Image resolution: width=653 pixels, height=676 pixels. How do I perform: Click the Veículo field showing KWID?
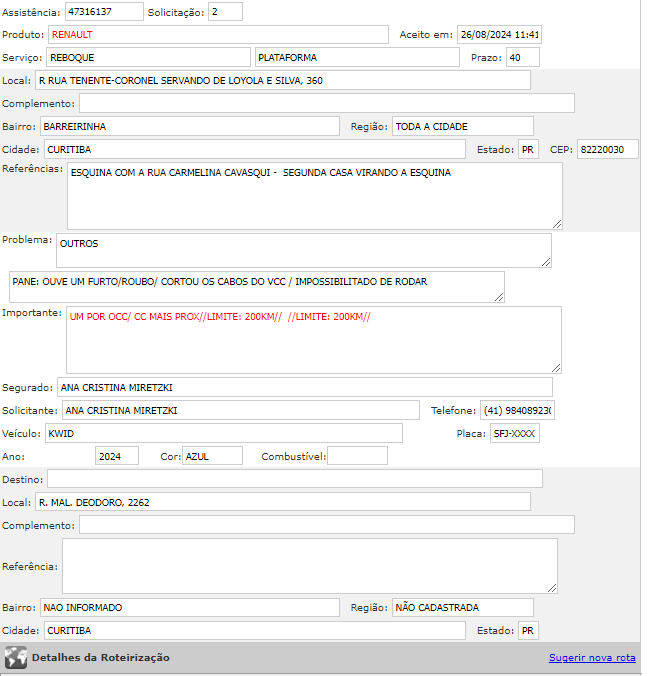223,433
